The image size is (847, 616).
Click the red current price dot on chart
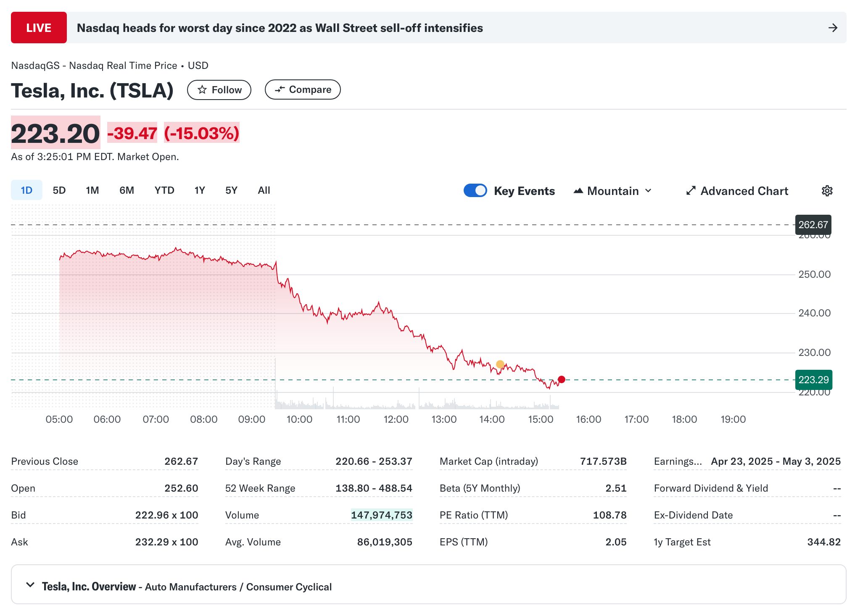click(561, 379)
